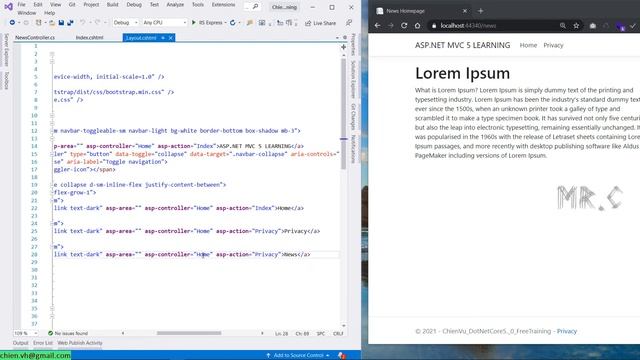Open the Git menu
This screenshot has height=360, width=640.
[x=72, y=5]
